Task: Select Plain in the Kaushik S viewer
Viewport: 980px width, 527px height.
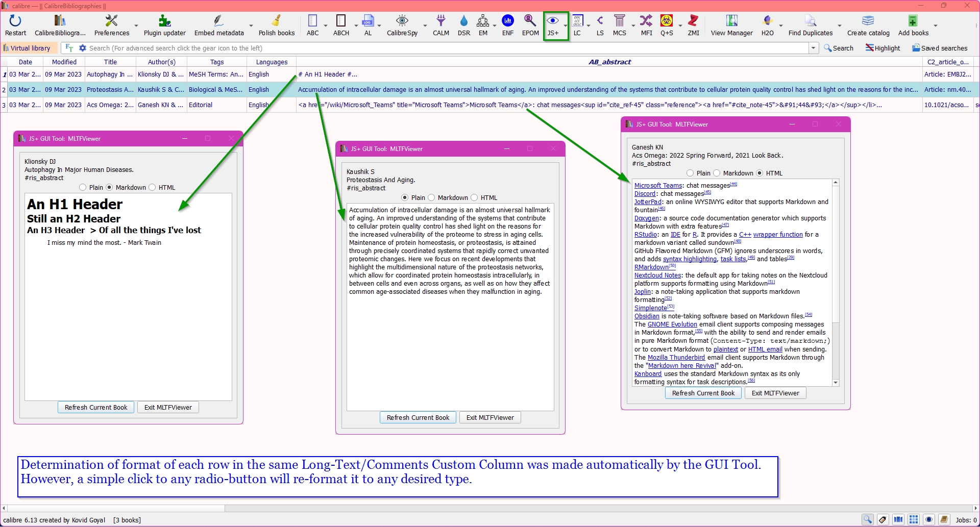Action: (405, 198)
